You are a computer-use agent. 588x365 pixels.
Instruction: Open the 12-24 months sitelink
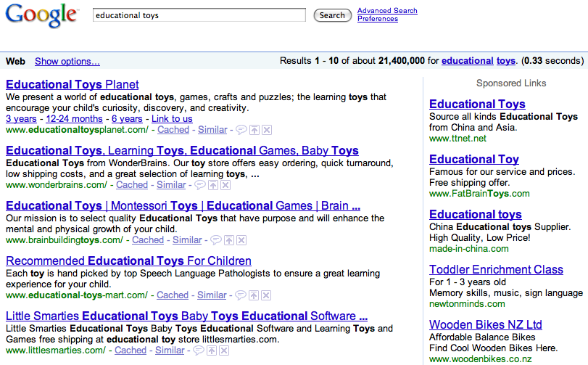coord(74,119)
